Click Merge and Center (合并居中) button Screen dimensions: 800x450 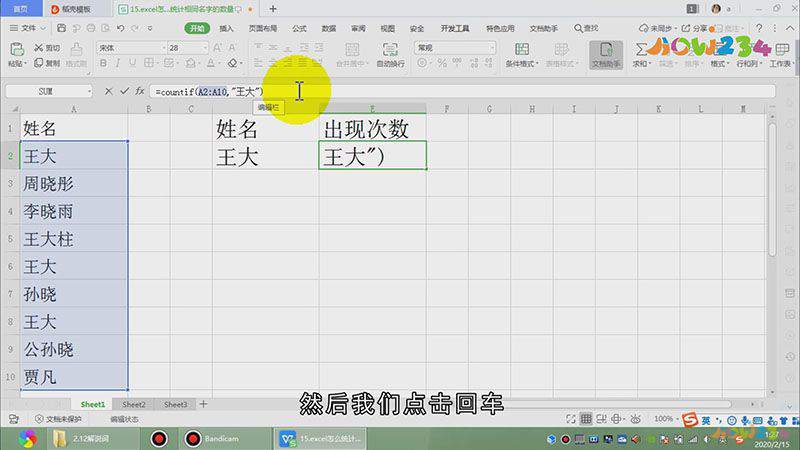coord(352,55)
